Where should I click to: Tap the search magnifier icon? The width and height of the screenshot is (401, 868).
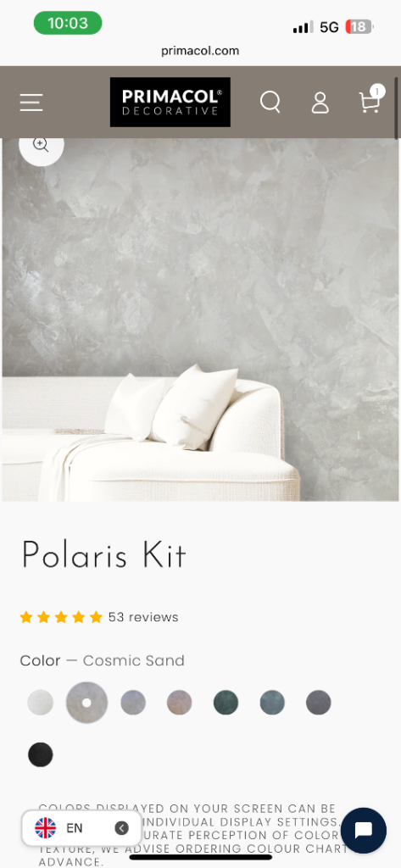[x=270, y=103]
